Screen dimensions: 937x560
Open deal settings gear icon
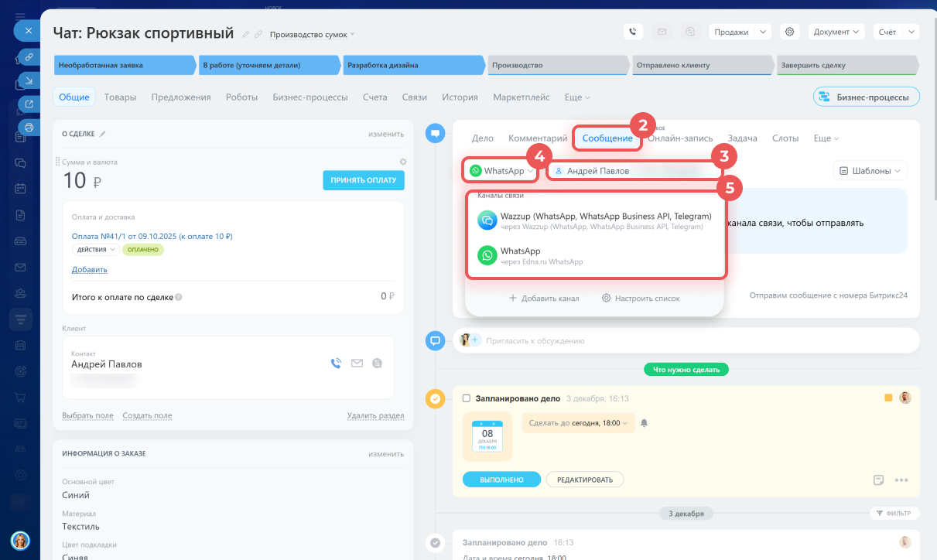point(789,32)
